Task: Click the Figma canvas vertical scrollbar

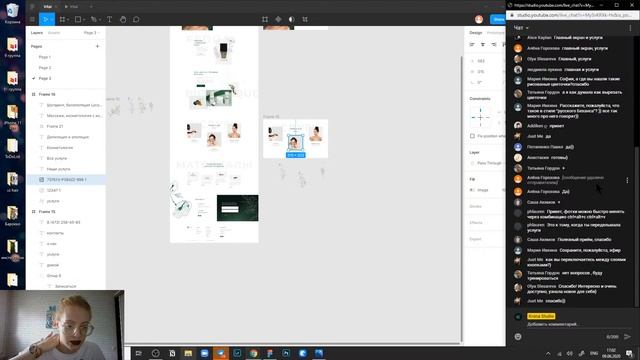Action: point(462,200)
